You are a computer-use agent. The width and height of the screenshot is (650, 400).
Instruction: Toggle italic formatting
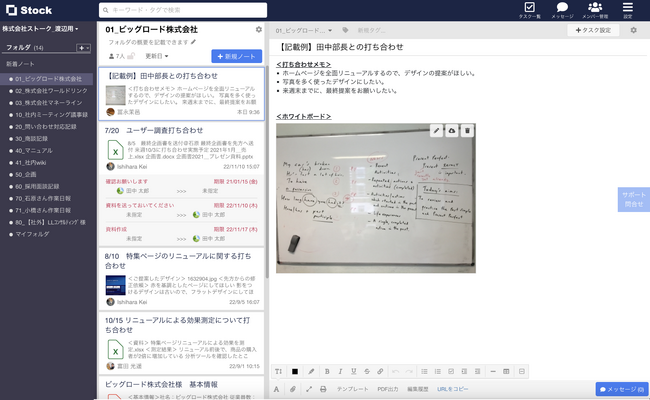pos(340,371)
